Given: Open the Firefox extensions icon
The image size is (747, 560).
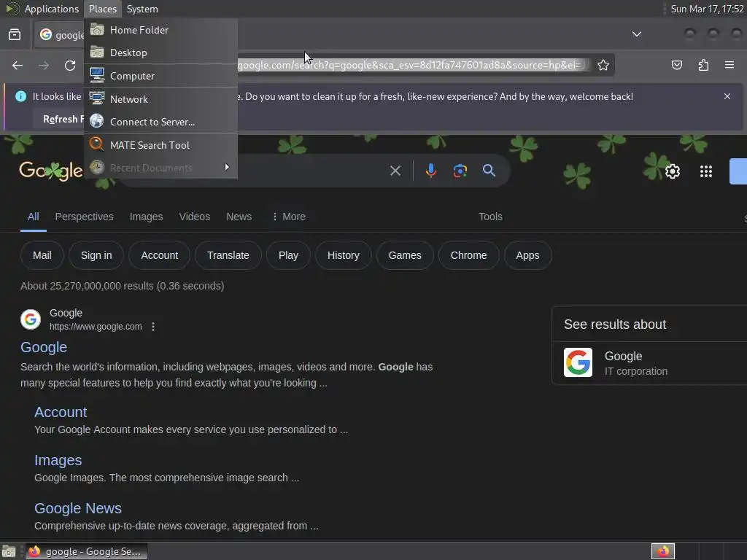Looking at the screenshot, I should pos(703,65).
